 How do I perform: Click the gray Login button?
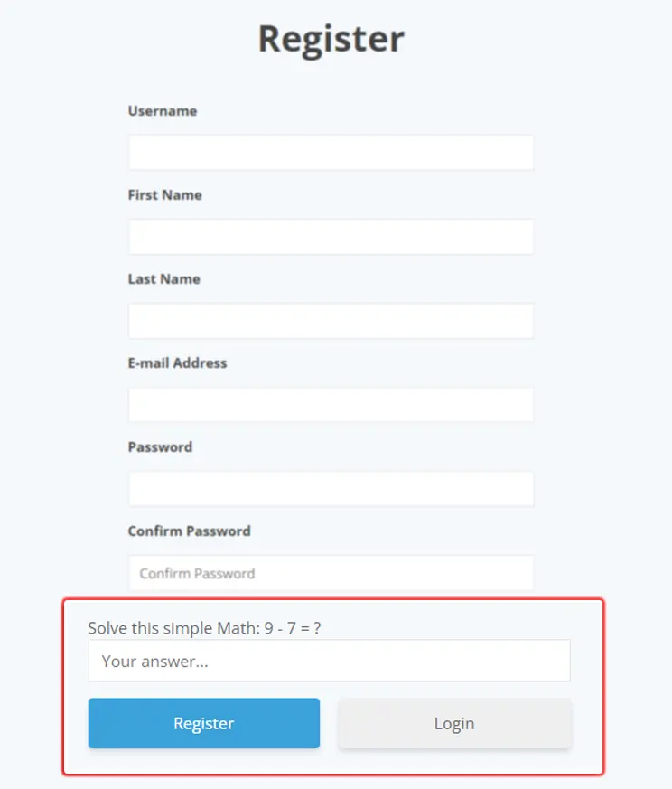click(454, 723)
